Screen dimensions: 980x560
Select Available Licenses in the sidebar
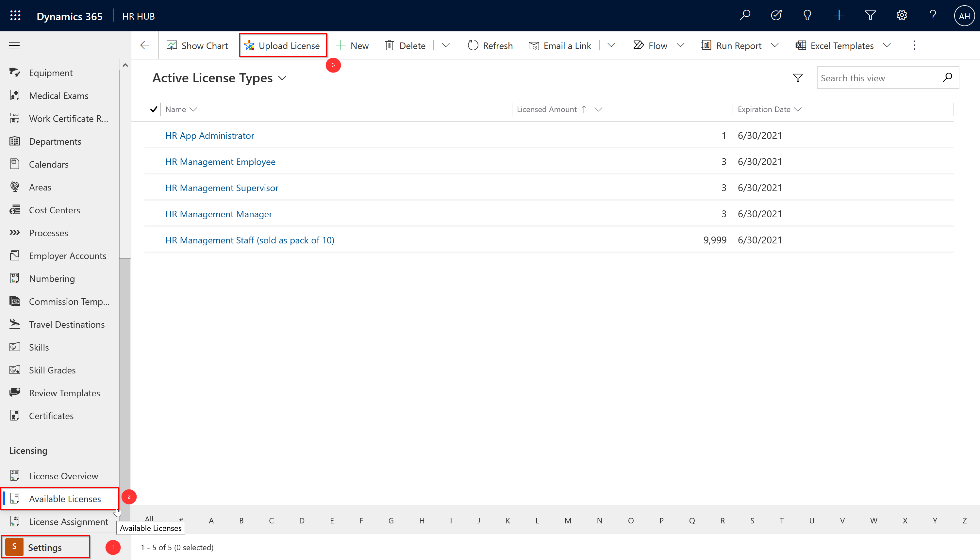pos(59,499)
